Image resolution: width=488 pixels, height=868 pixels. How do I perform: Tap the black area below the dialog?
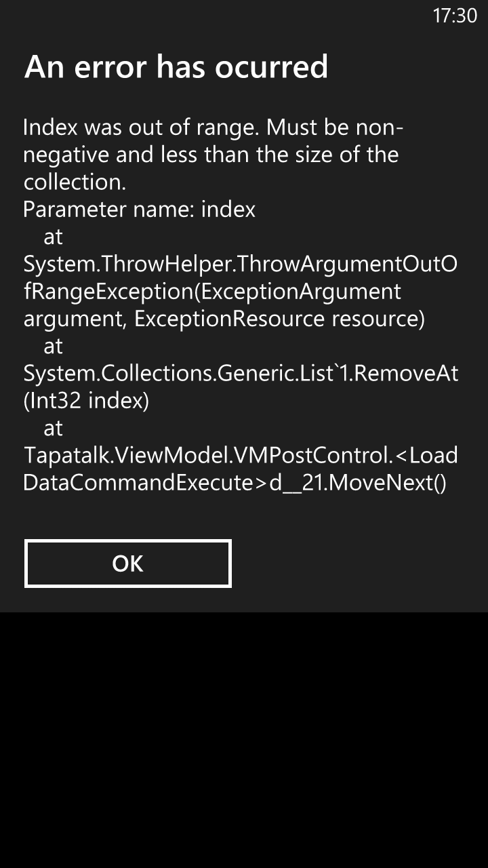(244, 739)
